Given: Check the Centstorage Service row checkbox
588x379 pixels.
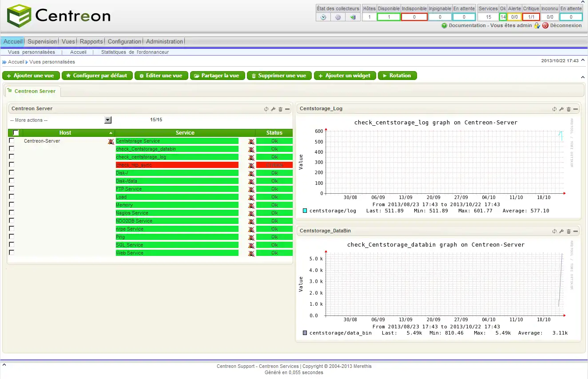Looking at the screenshot, I should [12, 140].
